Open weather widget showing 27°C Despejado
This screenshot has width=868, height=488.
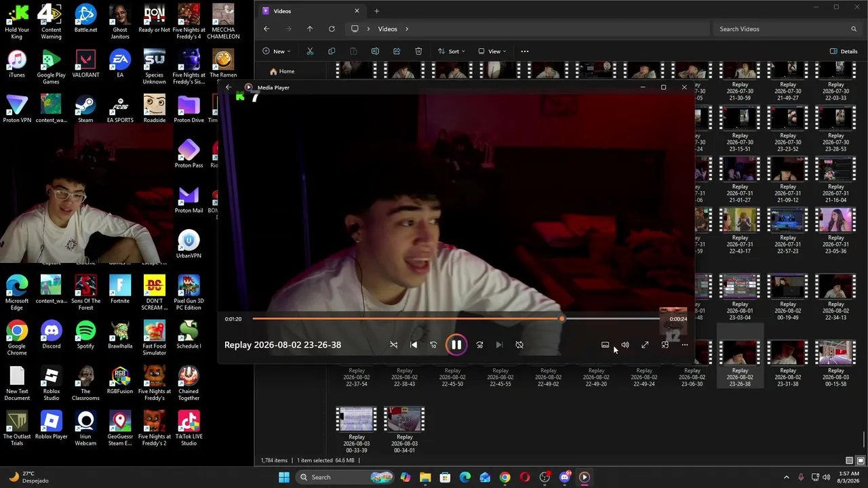click(x=28, y=477)
